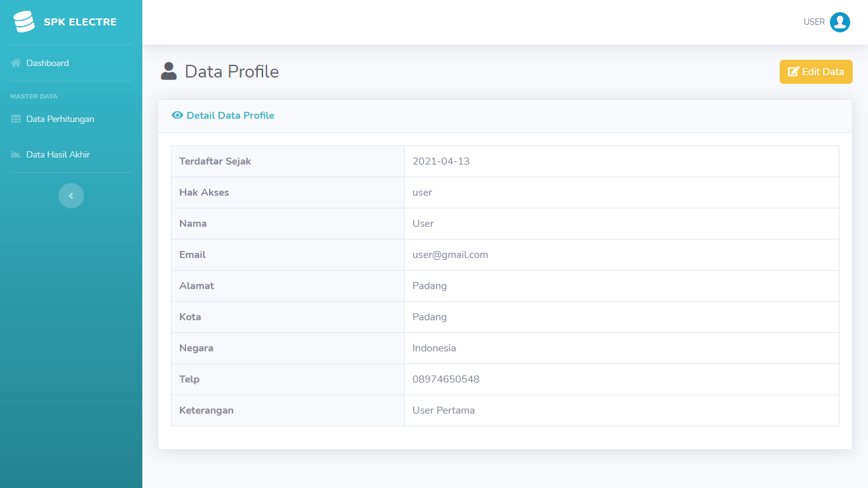Select the lowercase 'user' access value
This screenshot has height=488, width=868.
click(x=422, y=193)
